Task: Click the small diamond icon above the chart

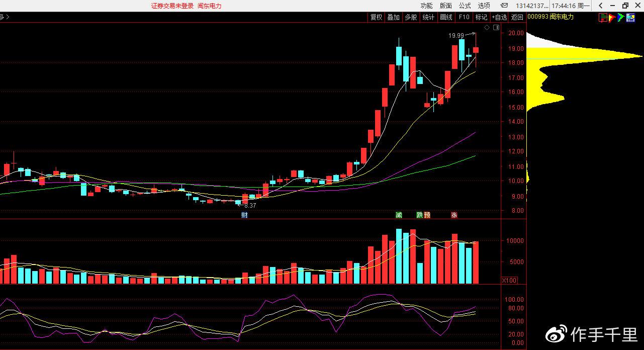Action: coord(486,27)
